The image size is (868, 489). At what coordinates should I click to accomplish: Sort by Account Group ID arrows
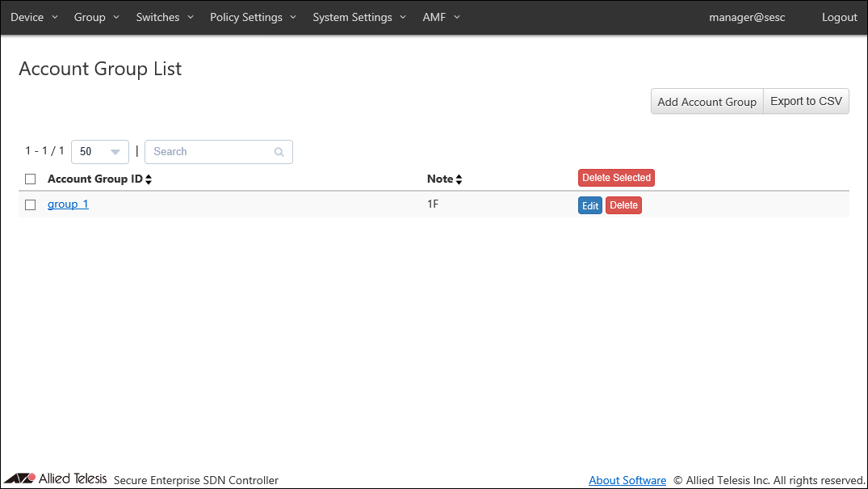tap(149, 179)
